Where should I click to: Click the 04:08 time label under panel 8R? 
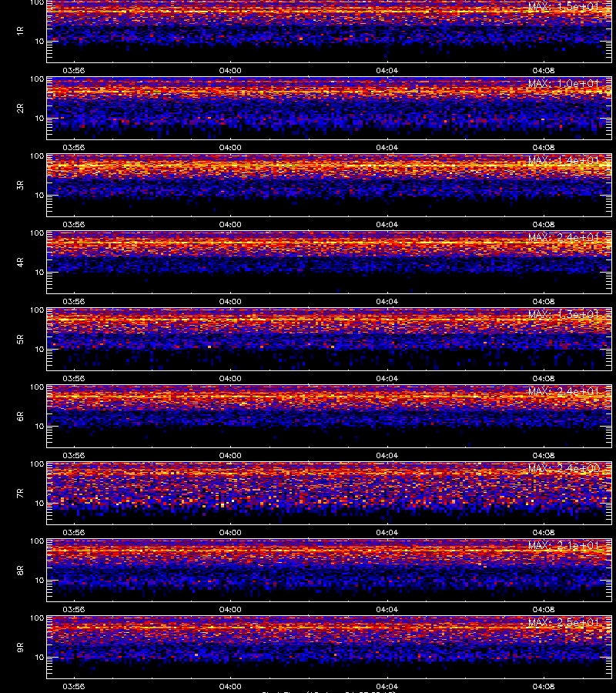[x=543, y=610]
